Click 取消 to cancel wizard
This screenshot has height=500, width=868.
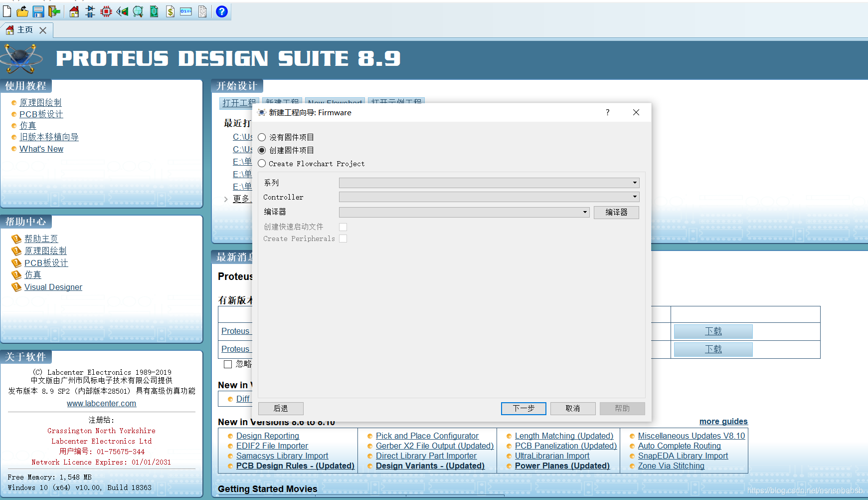tap(573, 408)
